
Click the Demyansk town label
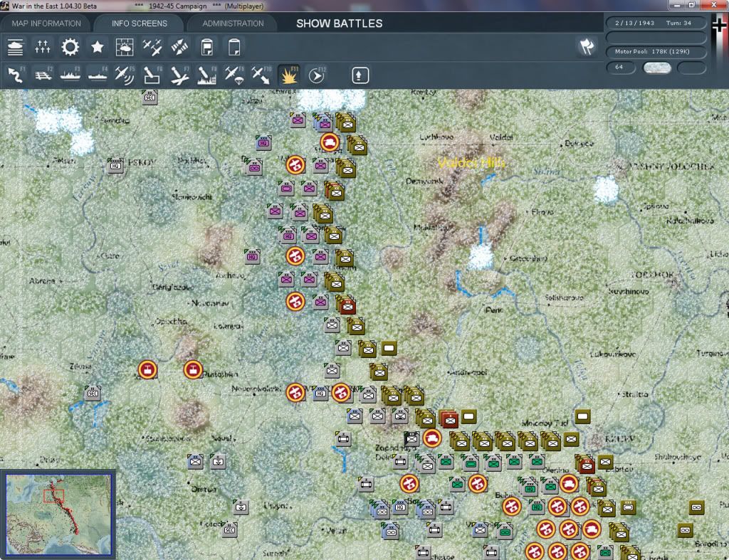click(424, 181)
